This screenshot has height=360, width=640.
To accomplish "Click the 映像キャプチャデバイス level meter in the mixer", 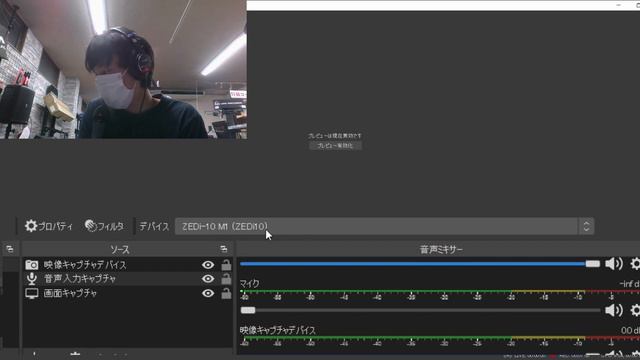I will pyautogui.click(x=440, y=341).
